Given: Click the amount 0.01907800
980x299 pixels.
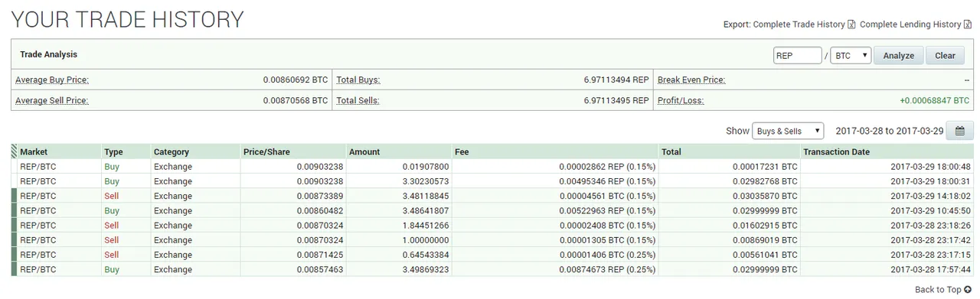Looking at the screenshot, I should click(425, 167).
